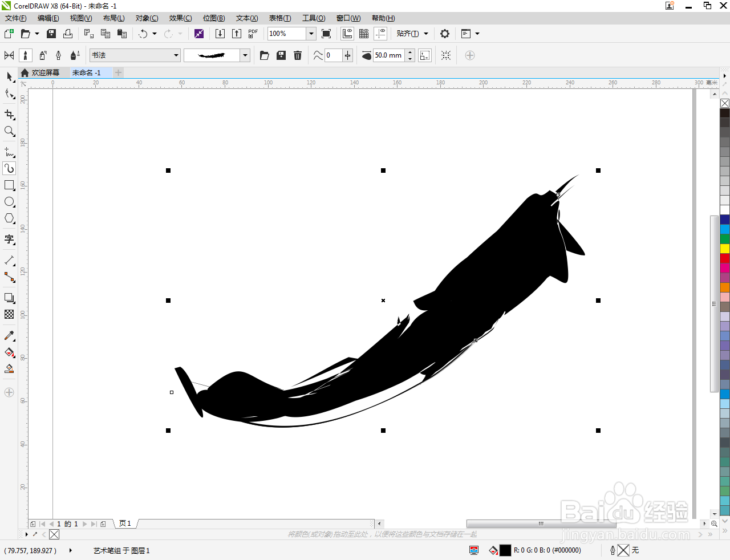Select the Interactive Fill tool
Viewport: 730px width, 560px height.
pyautogui.click(x=9, y=352)
